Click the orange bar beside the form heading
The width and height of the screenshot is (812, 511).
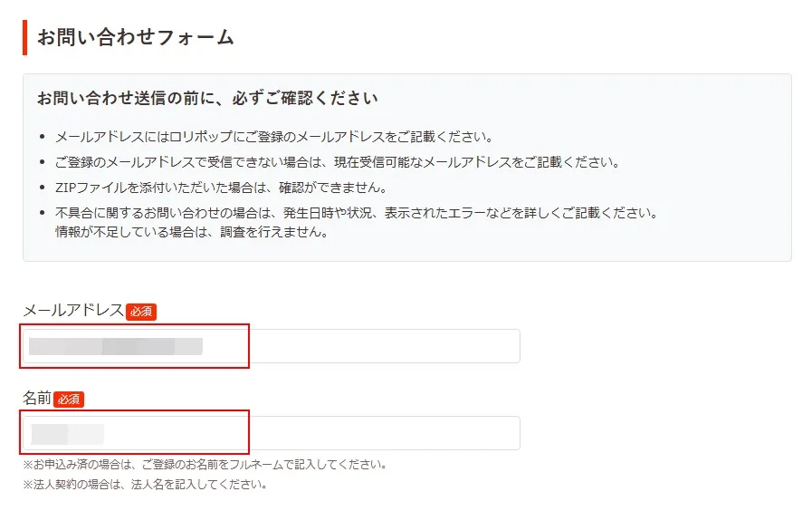[x=25, y=37]
